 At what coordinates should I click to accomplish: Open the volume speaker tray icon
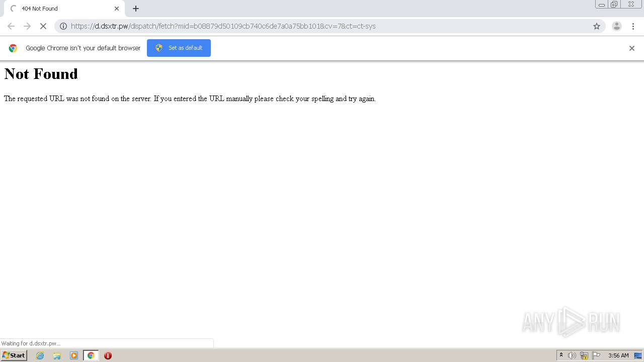(x=572, y=355)
